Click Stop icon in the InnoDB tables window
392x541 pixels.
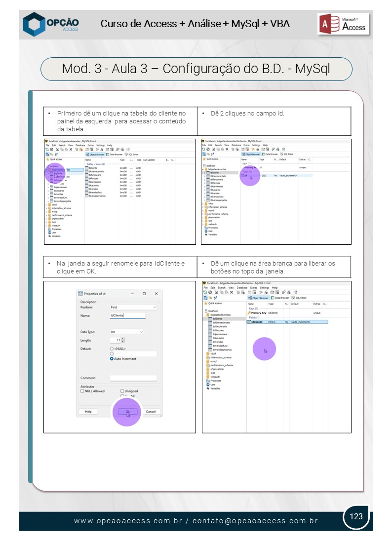[52, 150]
